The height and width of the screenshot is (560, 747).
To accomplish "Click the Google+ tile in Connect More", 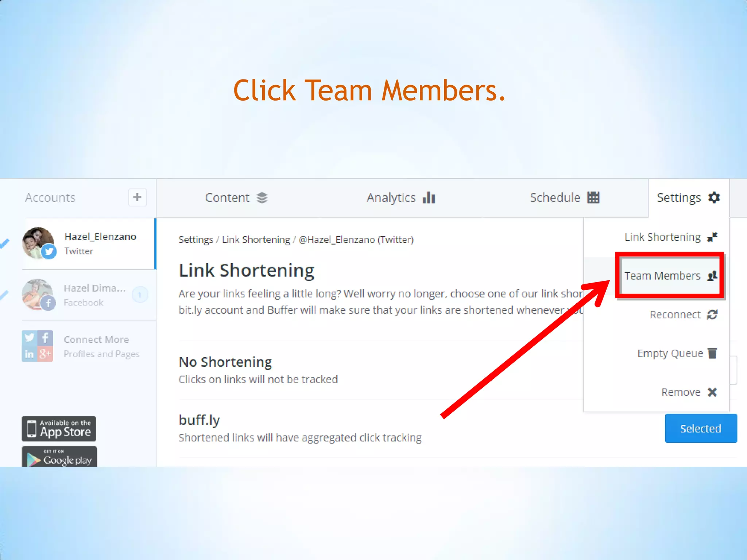I will [x=45, y=354].
